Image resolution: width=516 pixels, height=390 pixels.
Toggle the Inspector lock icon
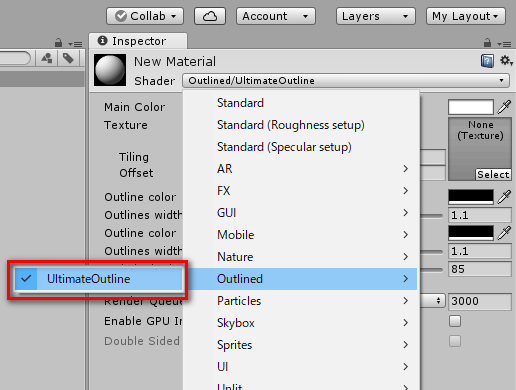click(x=487, y=43)
